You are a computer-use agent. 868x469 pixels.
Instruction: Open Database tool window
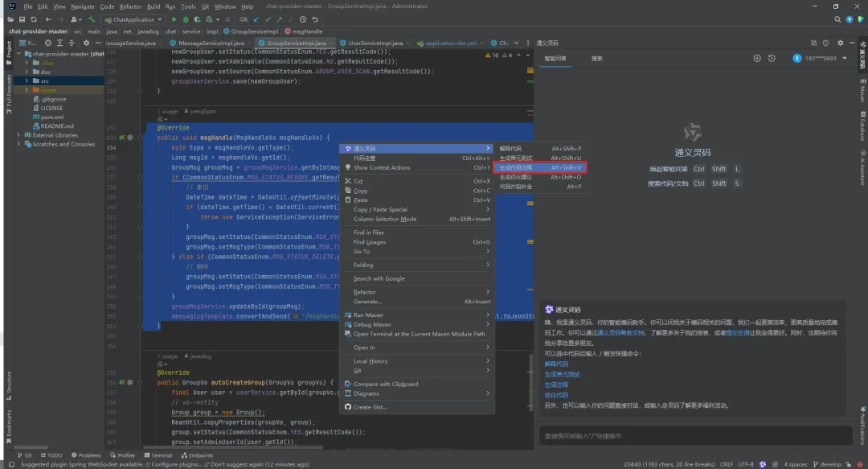(862, 125)
